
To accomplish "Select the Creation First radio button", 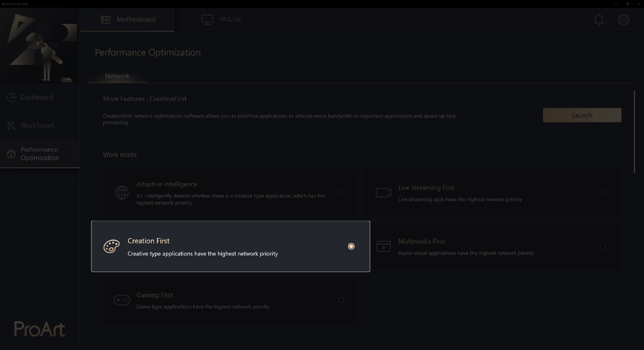I will tap(351, 246).
